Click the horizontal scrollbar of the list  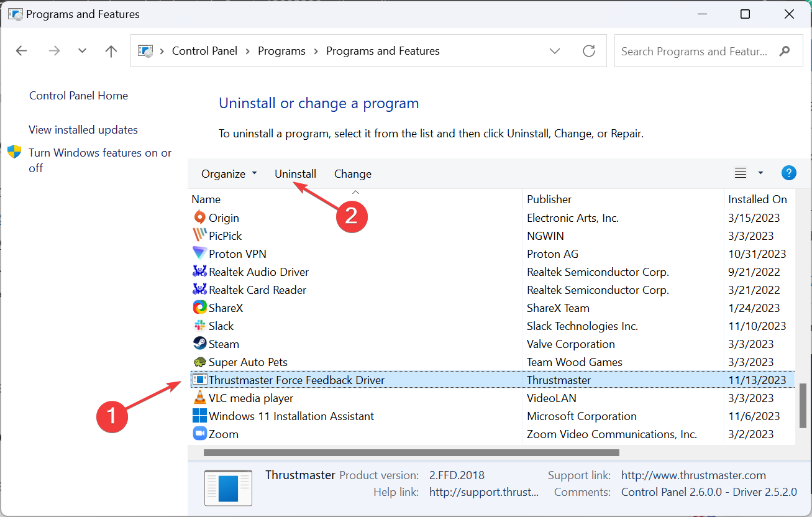pyautogui.click(x=411, y=453)
